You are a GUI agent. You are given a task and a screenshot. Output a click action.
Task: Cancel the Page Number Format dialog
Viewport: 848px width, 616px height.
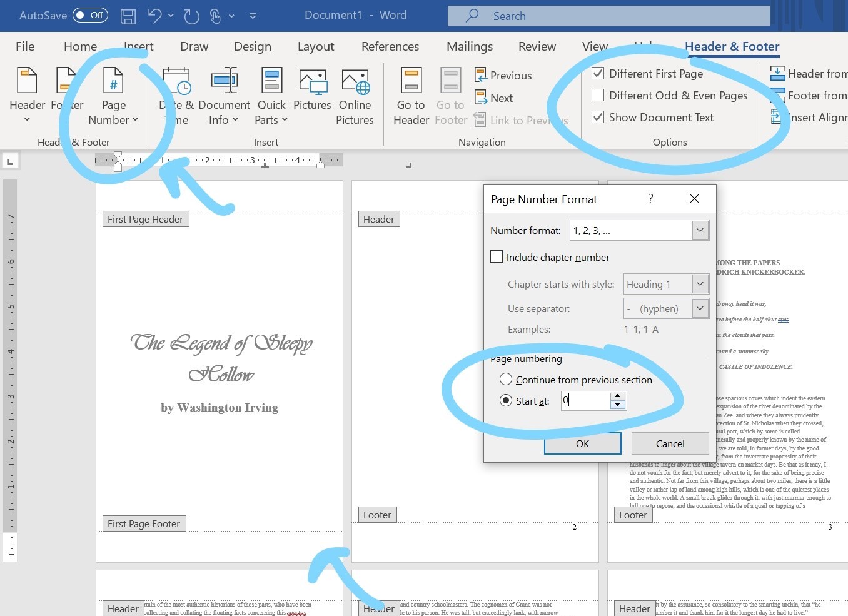[670, 443]
